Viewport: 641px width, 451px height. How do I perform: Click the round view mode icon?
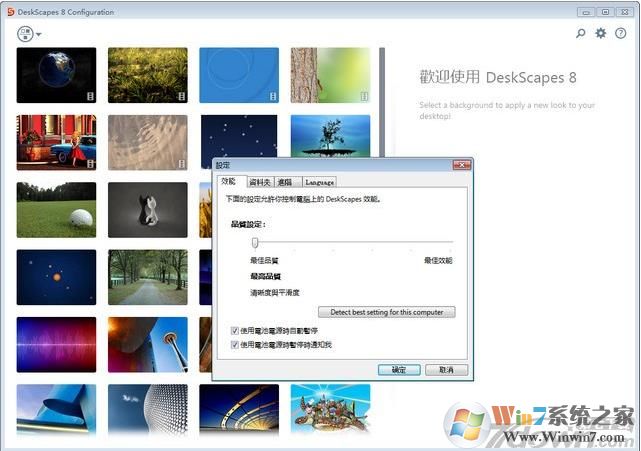(25, 33)
